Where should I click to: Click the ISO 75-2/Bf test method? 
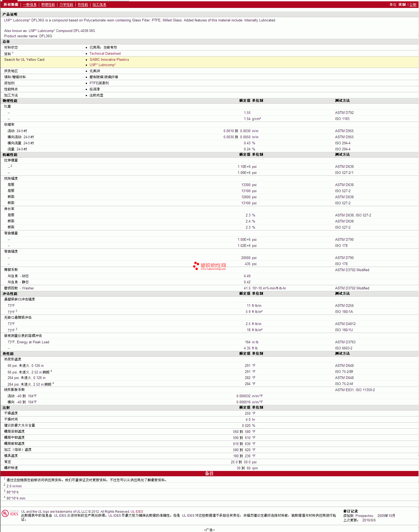344,372
